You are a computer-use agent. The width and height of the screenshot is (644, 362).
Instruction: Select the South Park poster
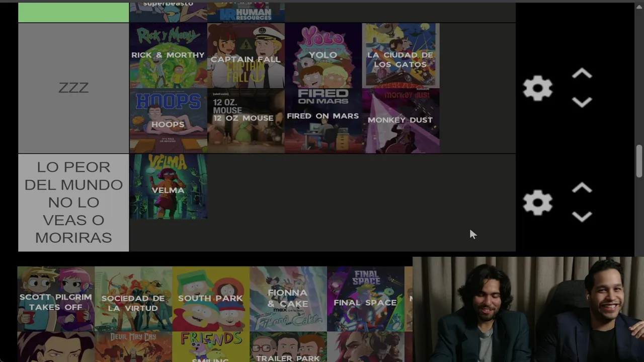[211, 299]
